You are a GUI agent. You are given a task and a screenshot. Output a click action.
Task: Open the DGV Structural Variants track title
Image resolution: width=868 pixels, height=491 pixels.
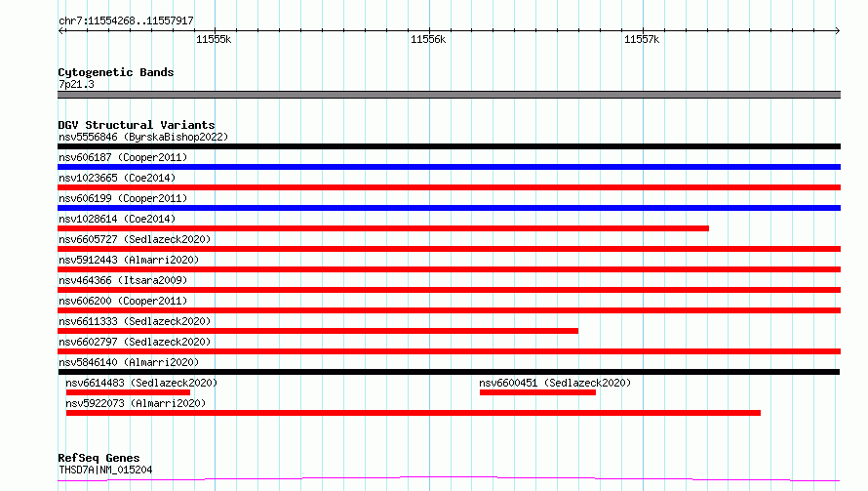click(137, 125)
